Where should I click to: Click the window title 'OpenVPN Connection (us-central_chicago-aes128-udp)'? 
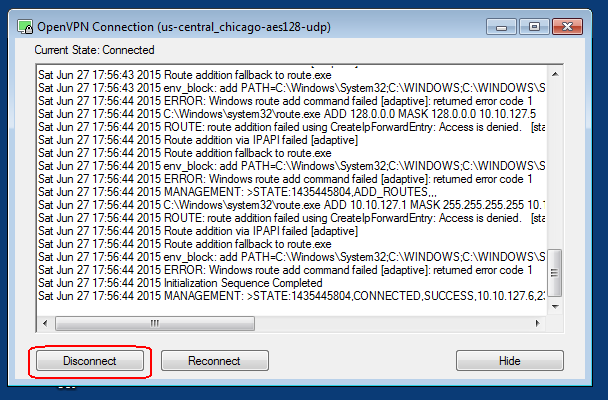coord(184,27)
